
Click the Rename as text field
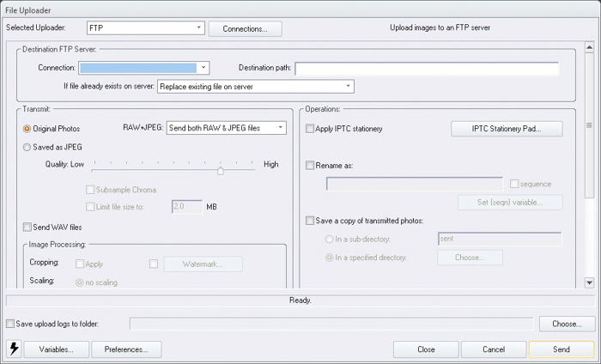click(x=415, y=184)
